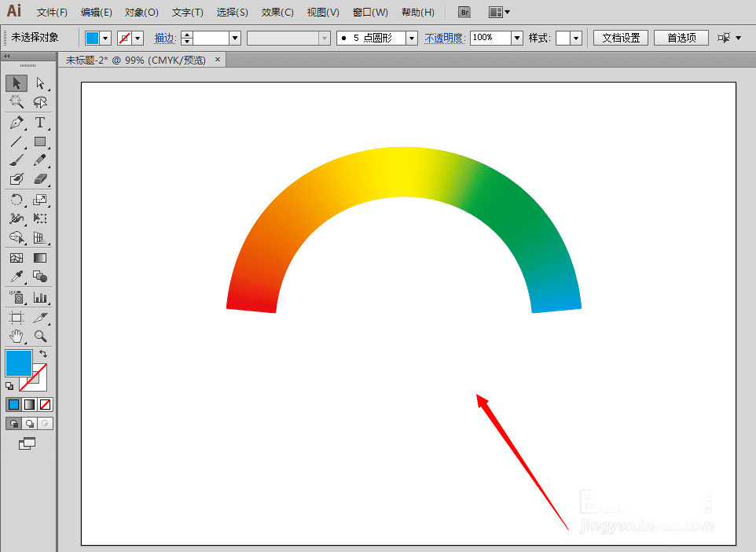Open Adobe Bridge via Br icon
This screenshot has height=552, width=756.
point(464,12)
